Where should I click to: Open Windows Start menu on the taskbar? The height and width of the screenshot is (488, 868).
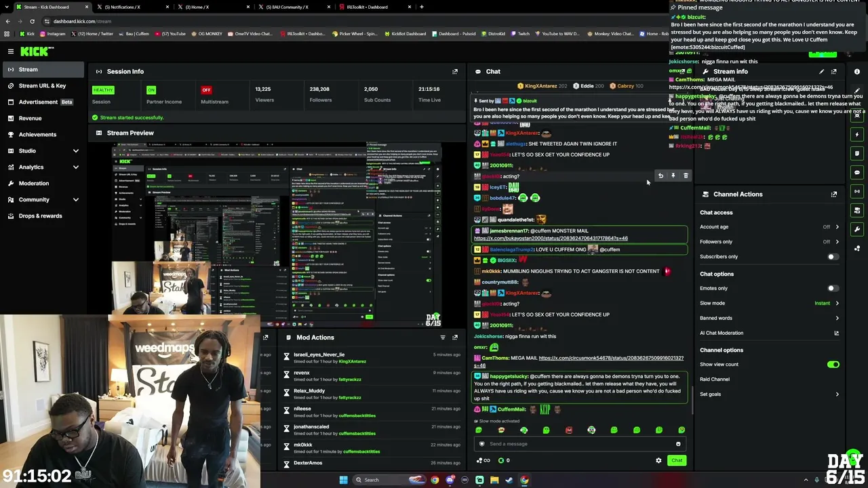click(x=343, y=480)
